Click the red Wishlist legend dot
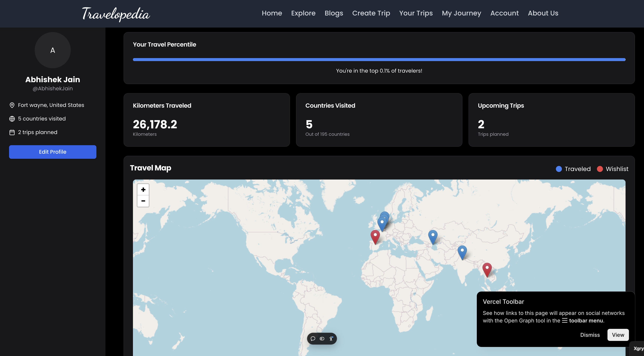This screenshot has height=356, width=644. (600, 169)
